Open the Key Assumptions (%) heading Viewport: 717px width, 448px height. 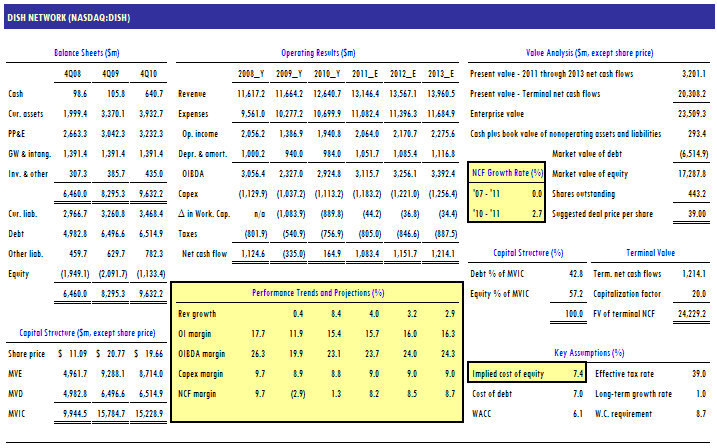pos(589,353)
